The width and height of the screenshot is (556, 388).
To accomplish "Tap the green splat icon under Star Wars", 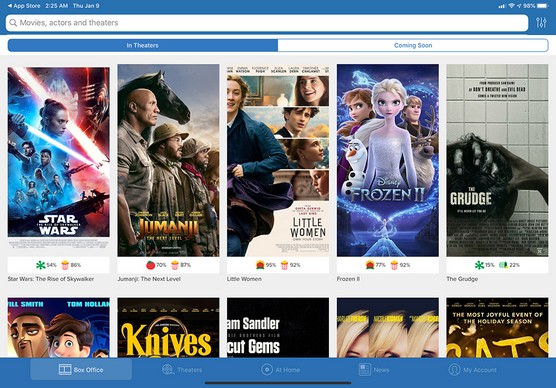I will 40,265.
